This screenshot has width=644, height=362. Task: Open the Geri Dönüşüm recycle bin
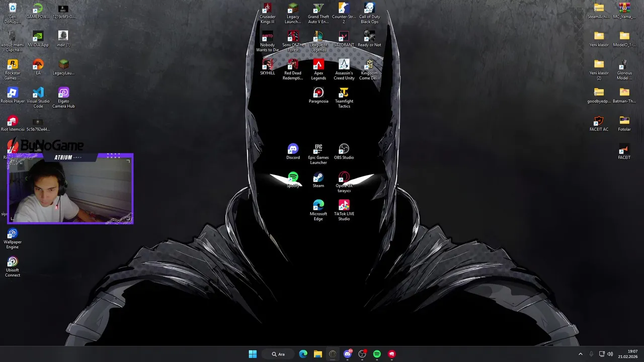click(13, 13)
